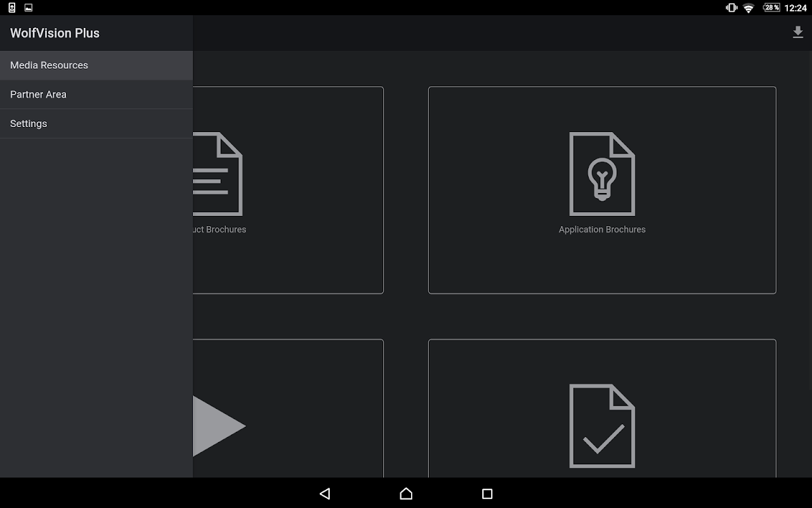Select Media Resources in the drawer
This screenshot has height=508, width=812.
coord(96,65)
